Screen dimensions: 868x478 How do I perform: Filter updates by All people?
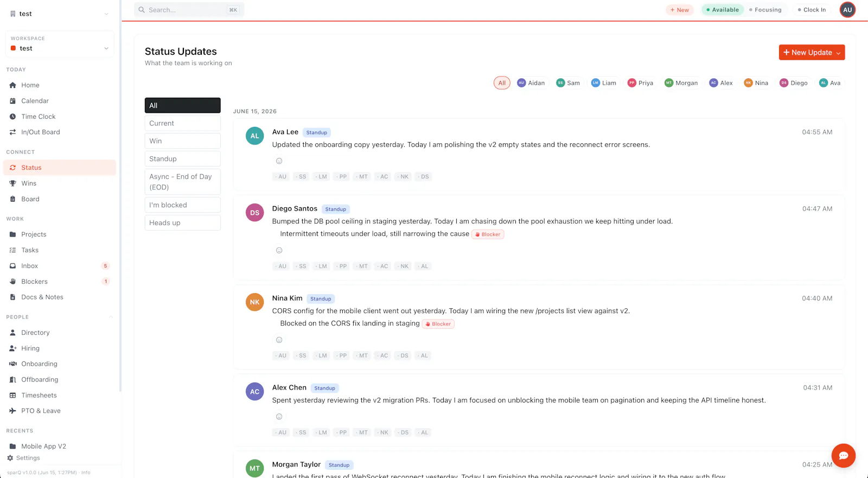(502, 83)
